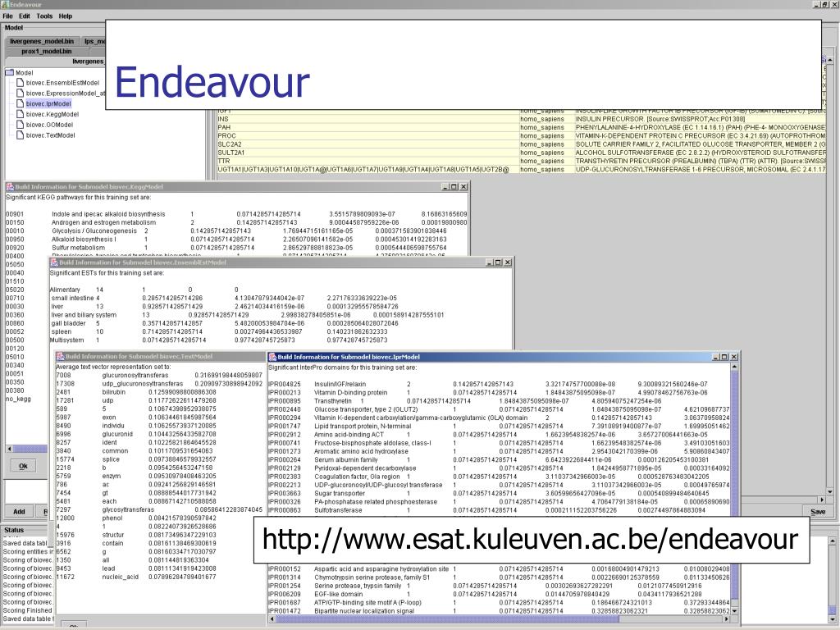Select biovec.IprModel tree node
The width and height of the screenshot is (840, 630).
pos(48,104)
